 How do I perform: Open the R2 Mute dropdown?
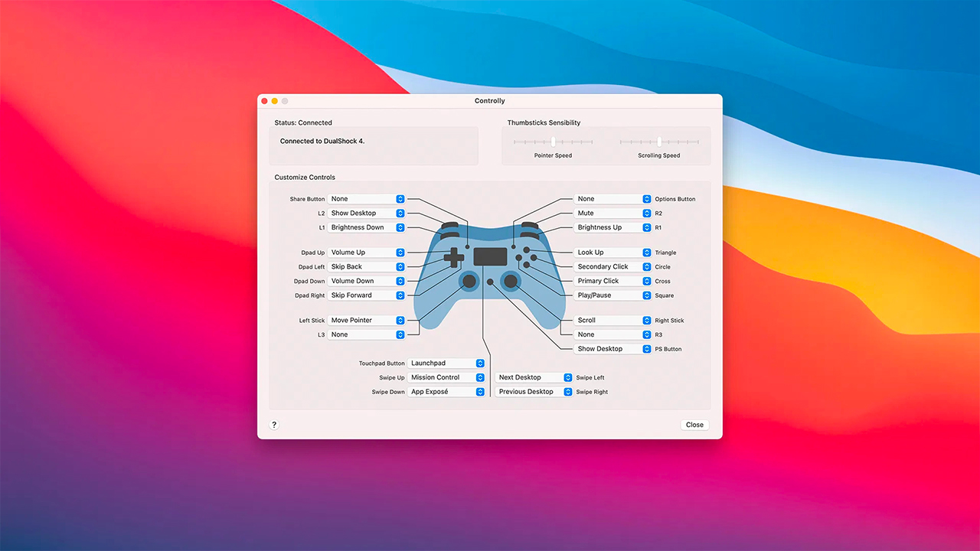[613, 214]
